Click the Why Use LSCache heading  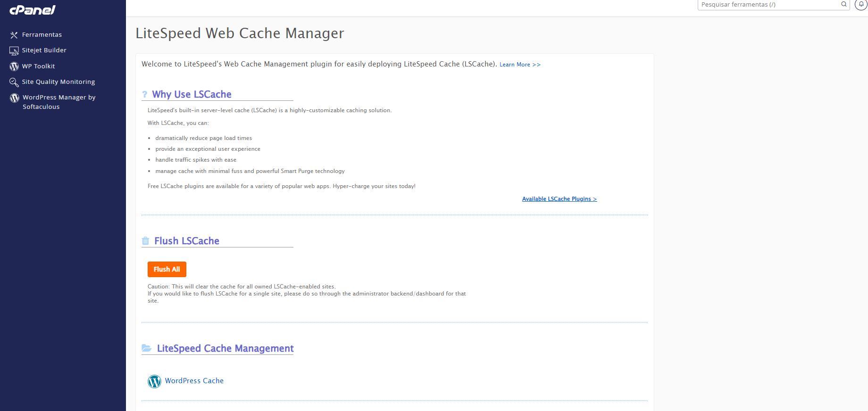[x=192, y=94]
